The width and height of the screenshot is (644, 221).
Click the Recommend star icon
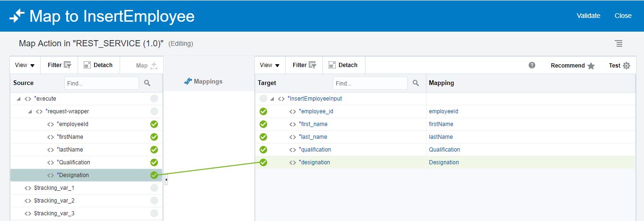[x=591, y=66]
